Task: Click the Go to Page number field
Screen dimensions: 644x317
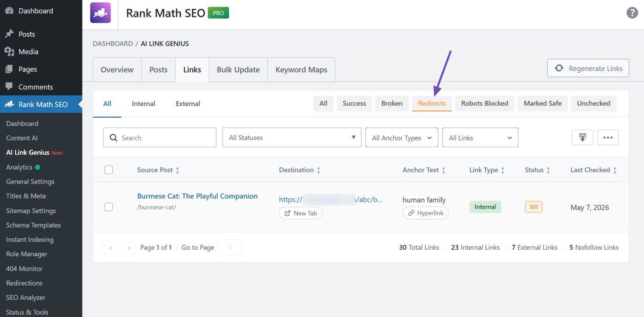Action: (x=230, y=248)
